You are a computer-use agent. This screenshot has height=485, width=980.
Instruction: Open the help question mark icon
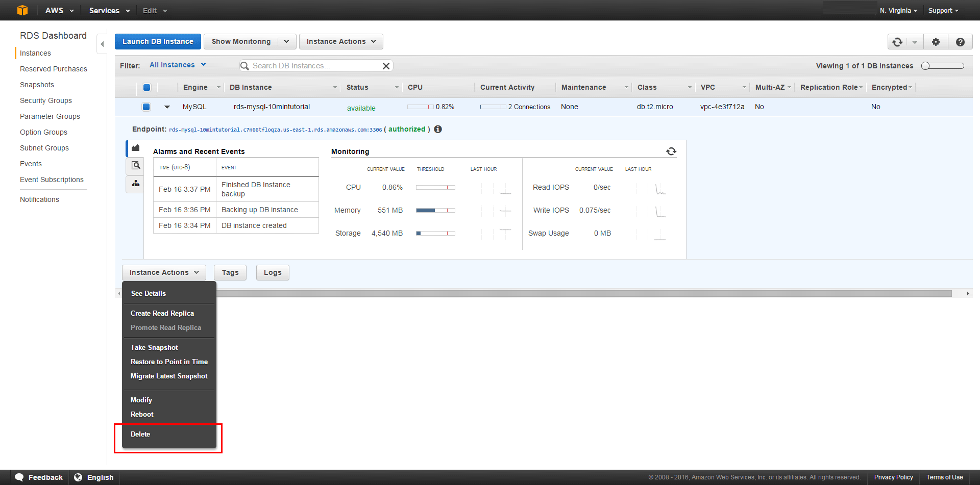tap(960, 42)
